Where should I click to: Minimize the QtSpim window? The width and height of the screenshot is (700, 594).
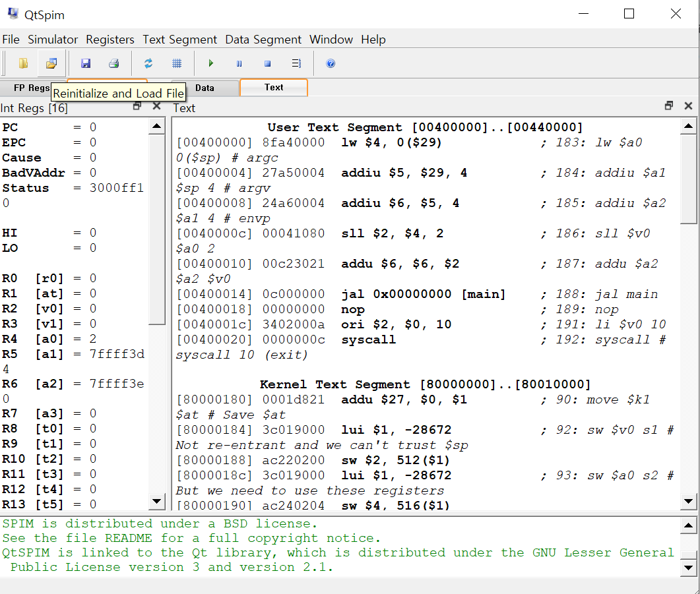[x=583, y=14]
